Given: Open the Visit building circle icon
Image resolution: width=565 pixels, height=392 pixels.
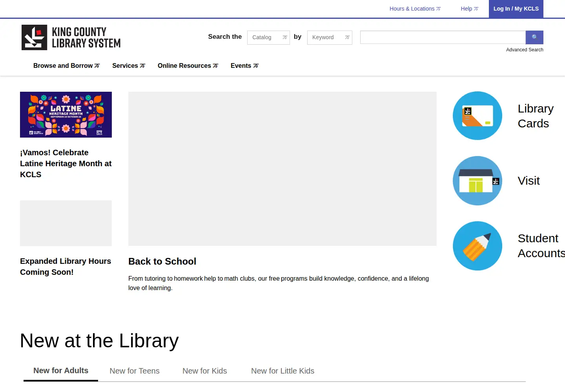Looking at the screenshot, I should point(478,181).
